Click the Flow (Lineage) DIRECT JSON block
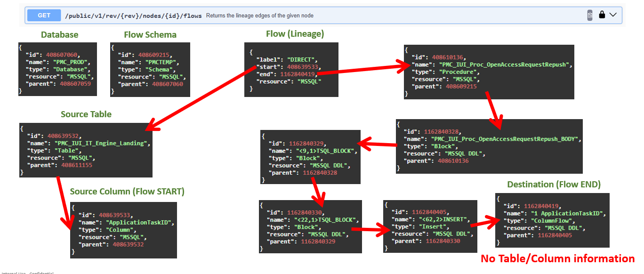The image size is (644, 274). click(291, 70)
